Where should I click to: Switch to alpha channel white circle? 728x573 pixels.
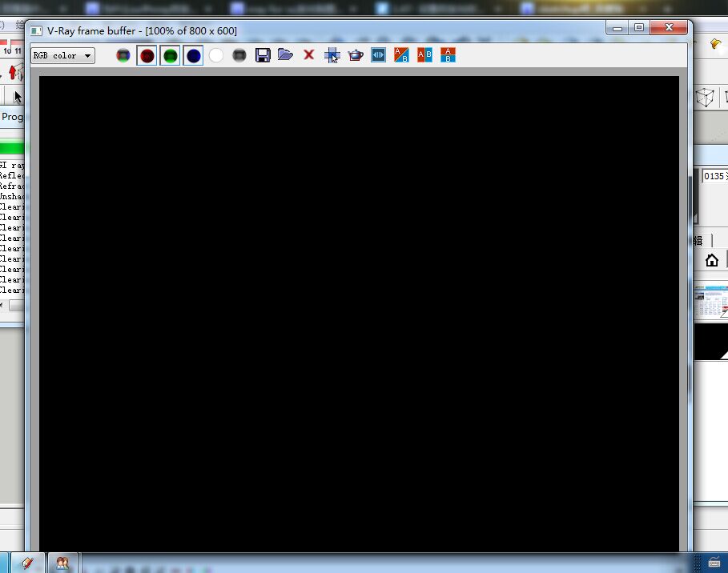216,56
